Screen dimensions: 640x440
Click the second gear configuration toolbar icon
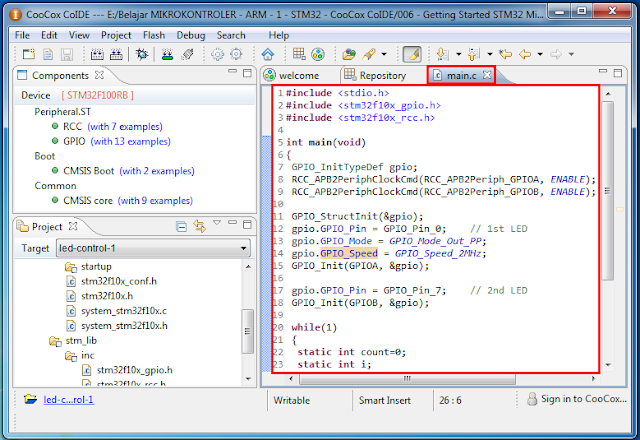coord(236,54)
